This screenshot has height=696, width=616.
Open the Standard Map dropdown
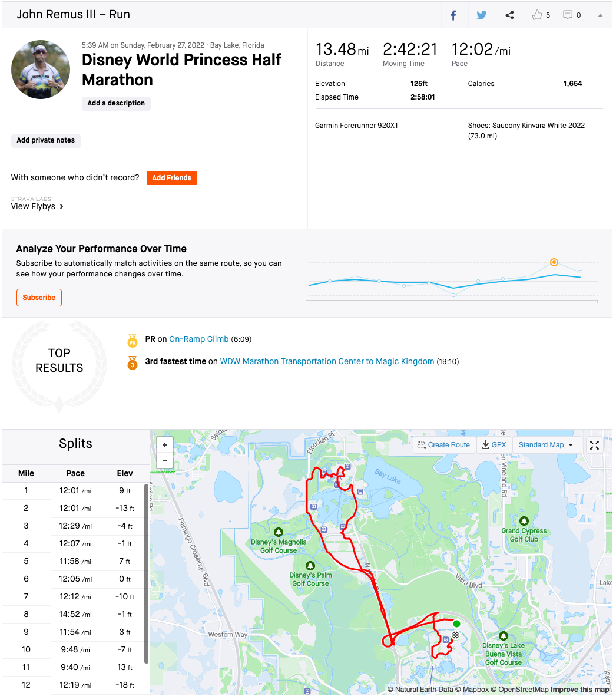tap(545, 445)
